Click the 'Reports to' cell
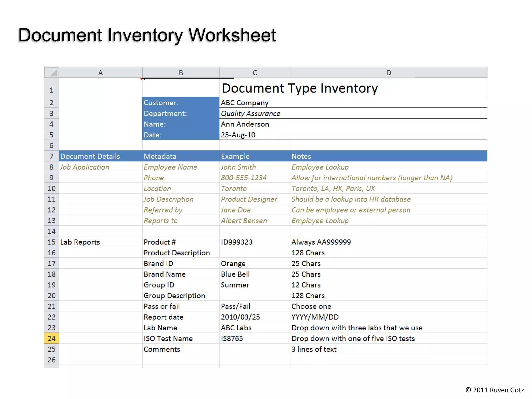The width and height of the screenshot is (532, 399). pyautogui.click(x=181, y=221)
